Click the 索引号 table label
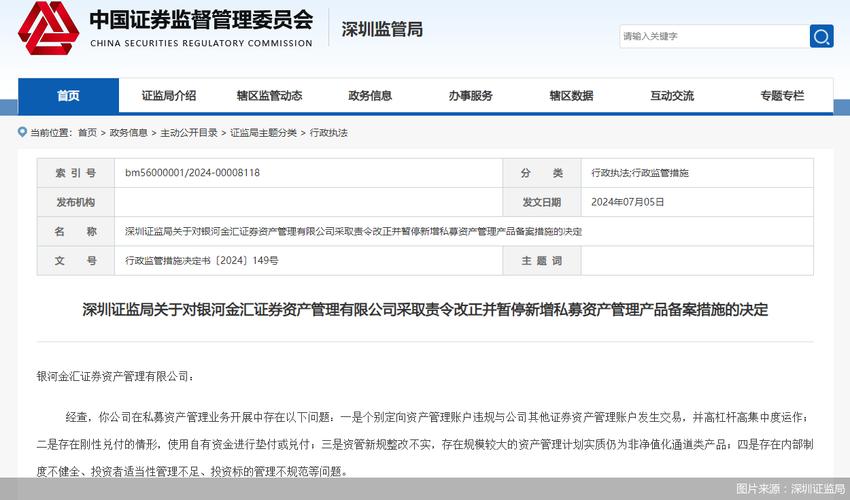Image resolution: width=850 pixels, height=500 pixels. click(x=75, y=173)
